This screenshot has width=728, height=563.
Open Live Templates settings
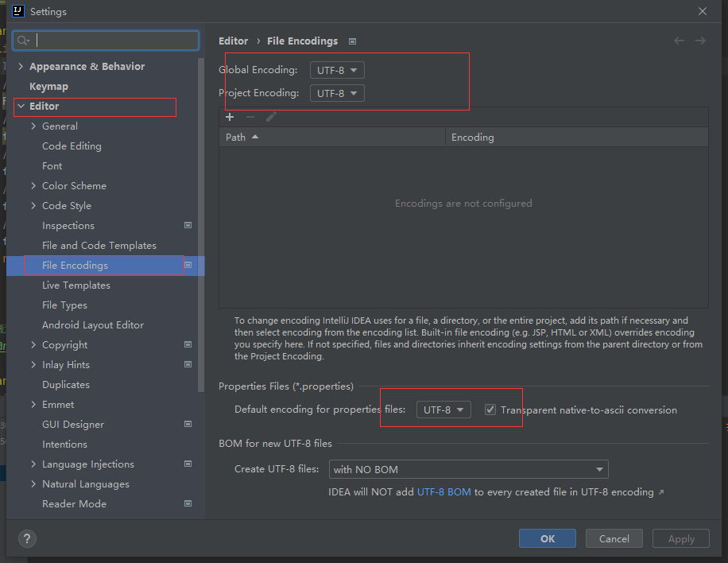[76, 285]
